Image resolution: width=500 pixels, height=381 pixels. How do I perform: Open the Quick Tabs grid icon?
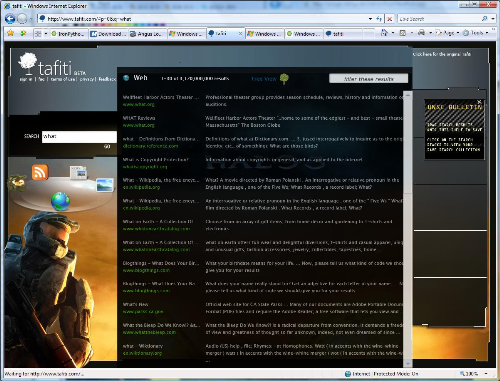[38, 34]
